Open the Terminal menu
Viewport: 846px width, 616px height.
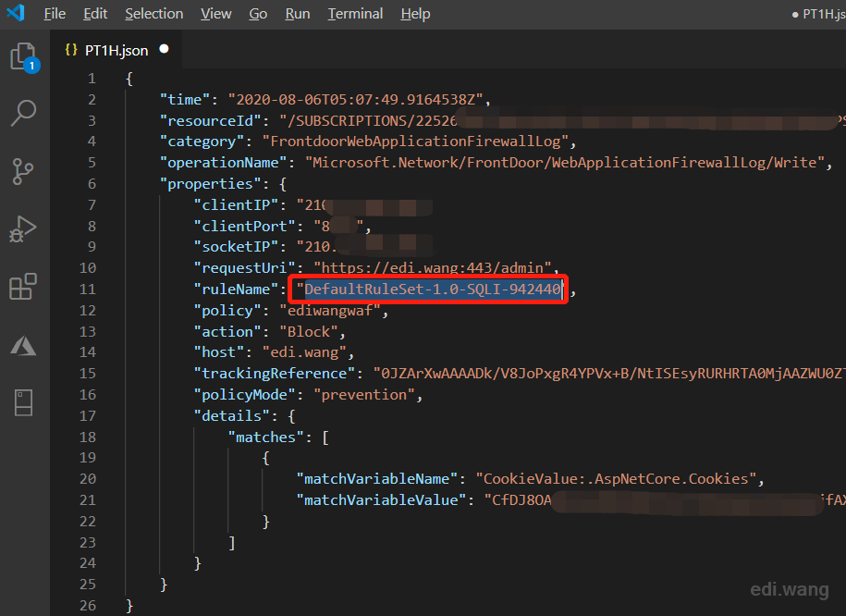click(356, 14)
